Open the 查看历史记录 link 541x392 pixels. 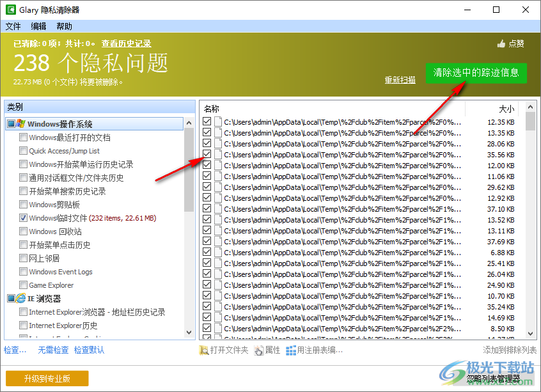pos(126,43)
